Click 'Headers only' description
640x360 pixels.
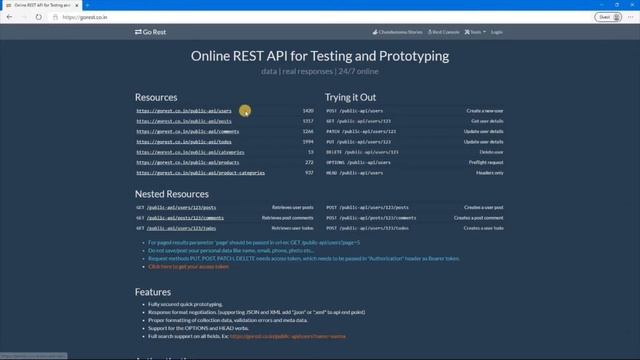point(489,173)
